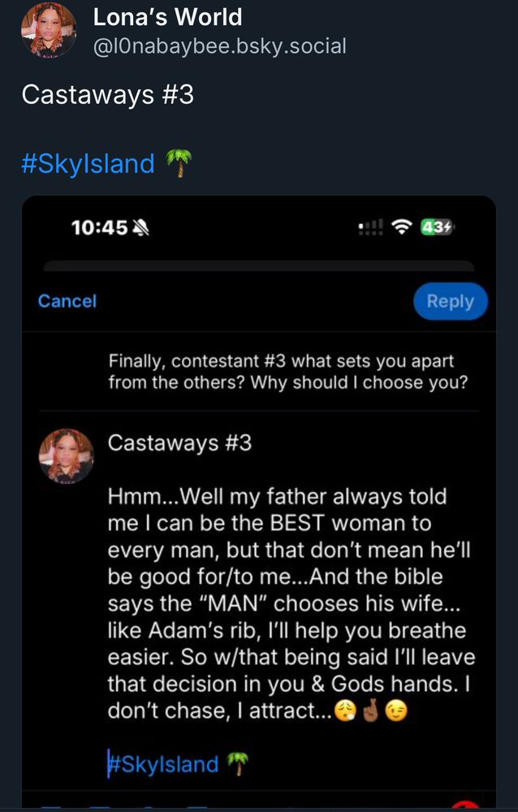Tap the crossed fingers emoji in the reply

(371, 711)
